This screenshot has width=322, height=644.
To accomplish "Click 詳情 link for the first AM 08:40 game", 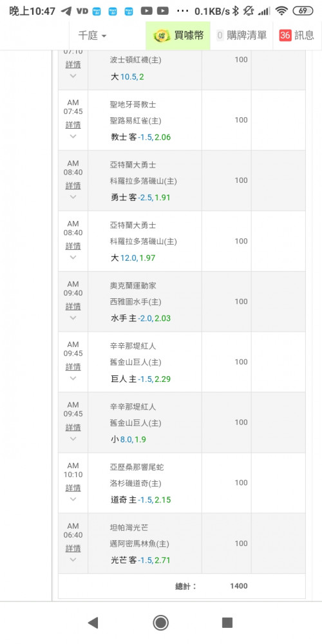I will [73, 185].
